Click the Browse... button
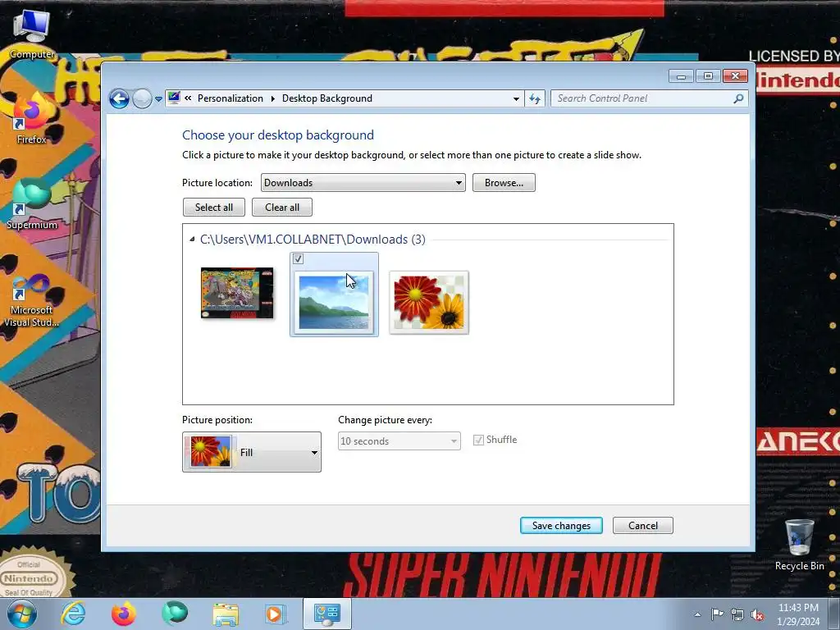Image resolution: width=840 pixels, height=630 pixels. [x=504, y=183]
